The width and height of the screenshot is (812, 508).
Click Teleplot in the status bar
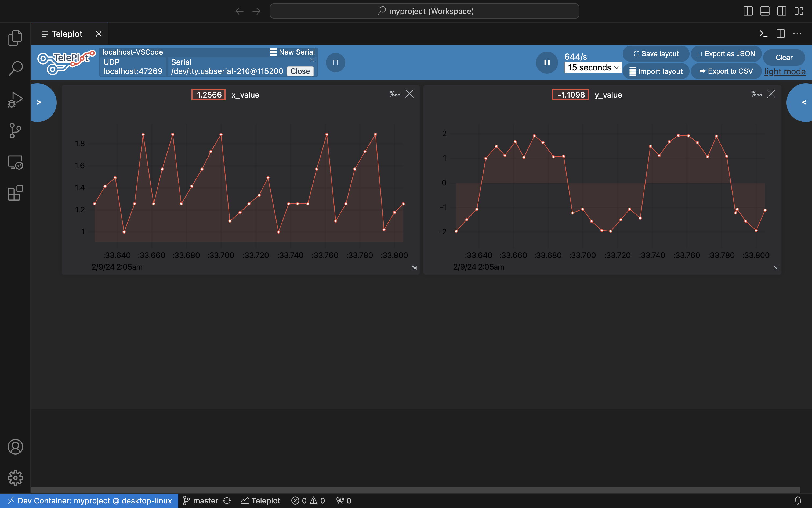pos(261,500)
